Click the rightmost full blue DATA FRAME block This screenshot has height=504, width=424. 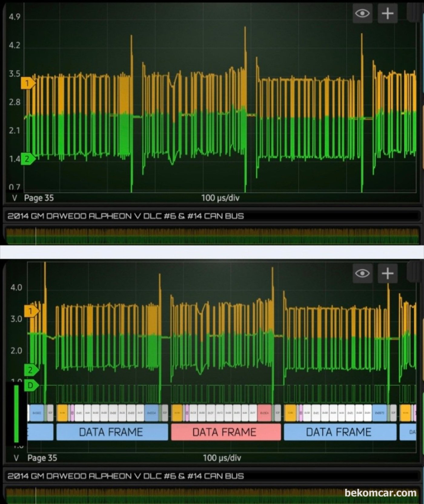tap(340, 432)
